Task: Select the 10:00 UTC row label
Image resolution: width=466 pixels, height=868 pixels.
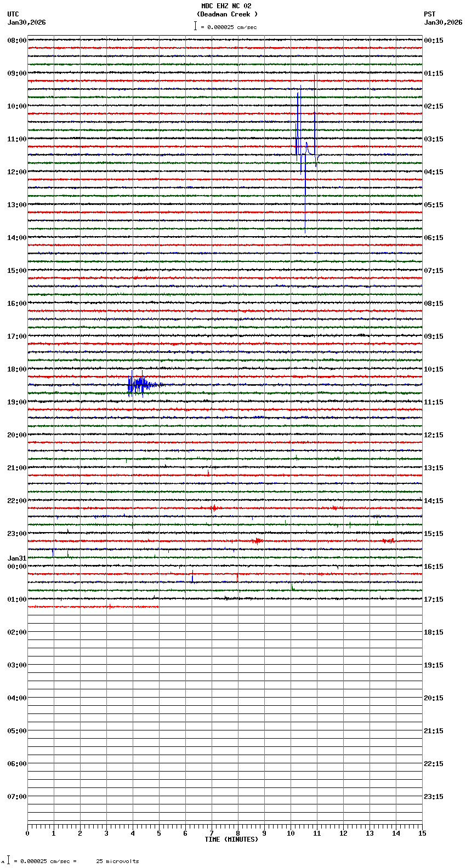Action: click(17, 106)
